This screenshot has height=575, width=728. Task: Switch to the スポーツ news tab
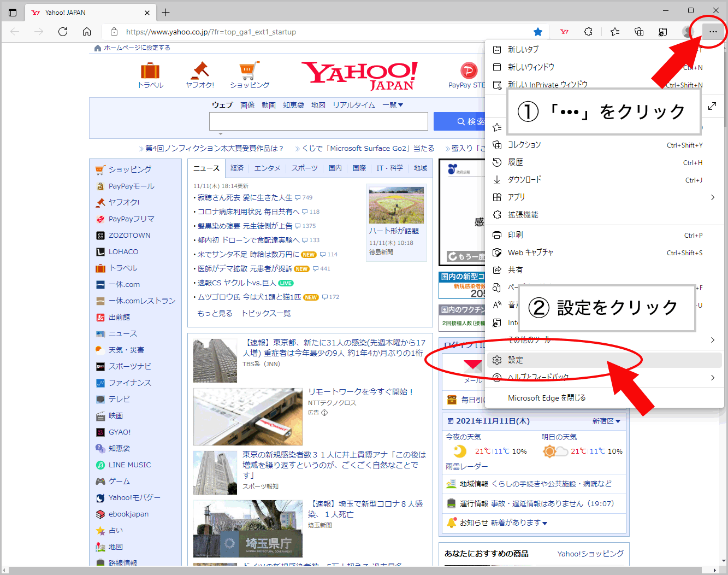[305, 168]
